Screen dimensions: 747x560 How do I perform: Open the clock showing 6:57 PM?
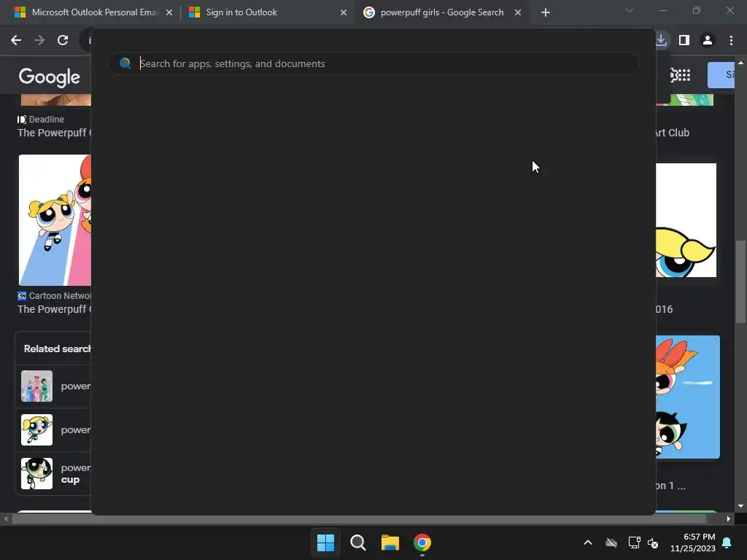click(x=693, y=542)
